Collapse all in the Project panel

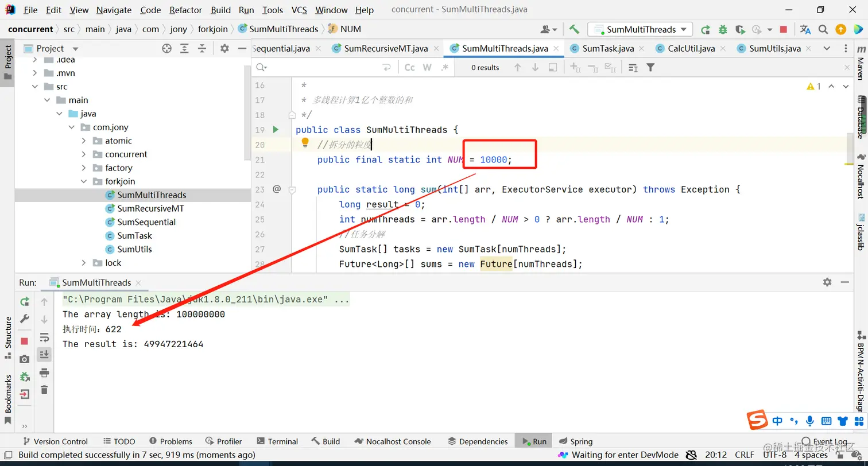pyautogui.click(x=201, y=49)
